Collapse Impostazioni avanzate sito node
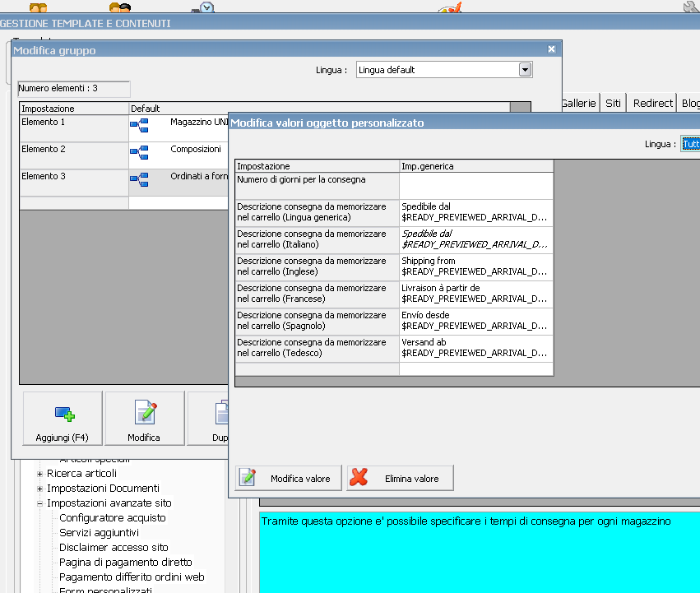The height and width of the screenshot is (593, 700). click(39, 503)
